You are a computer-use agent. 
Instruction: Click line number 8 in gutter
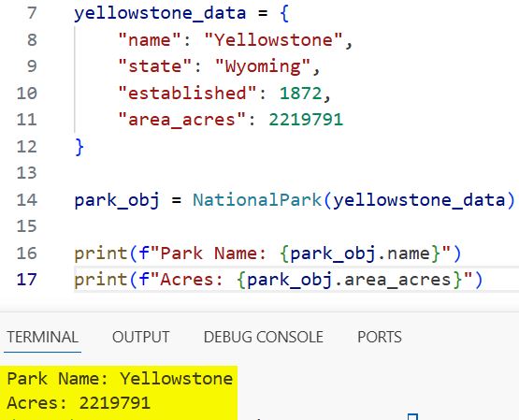32,40
